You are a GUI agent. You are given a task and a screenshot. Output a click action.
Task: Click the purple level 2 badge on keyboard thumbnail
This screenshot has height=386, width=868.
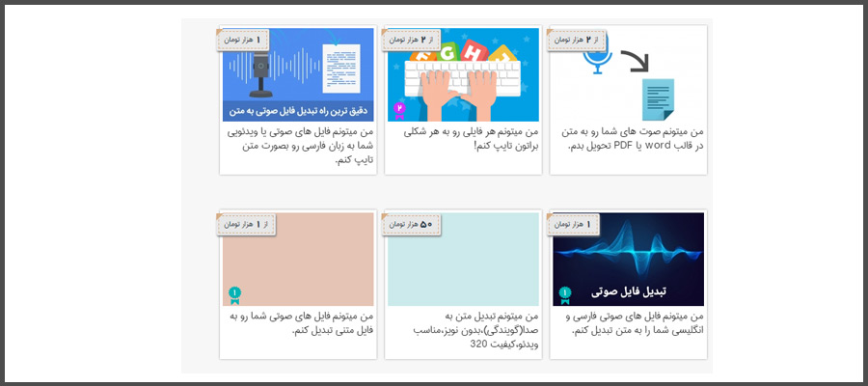(399, 111)
